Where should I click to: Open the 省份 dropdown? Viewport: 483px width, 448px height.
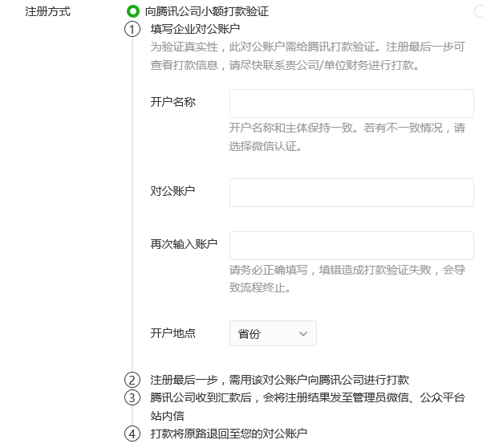[x=273, y=333]
